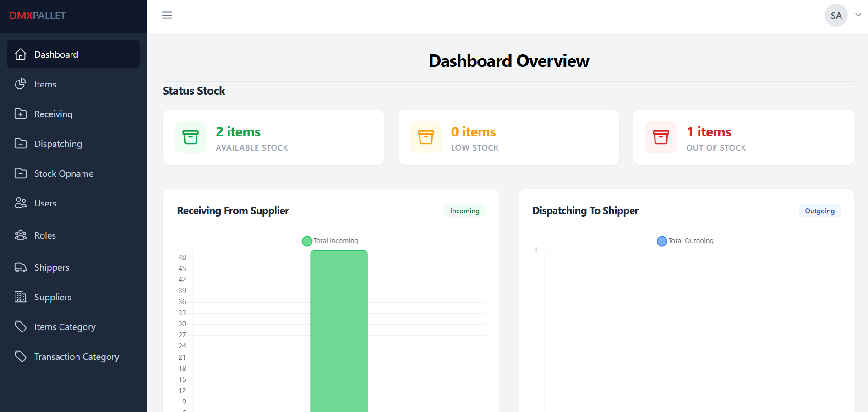The image size is (868, 412).
Task: Select Transaction Category in the sidebar
Action: (73, 356)
